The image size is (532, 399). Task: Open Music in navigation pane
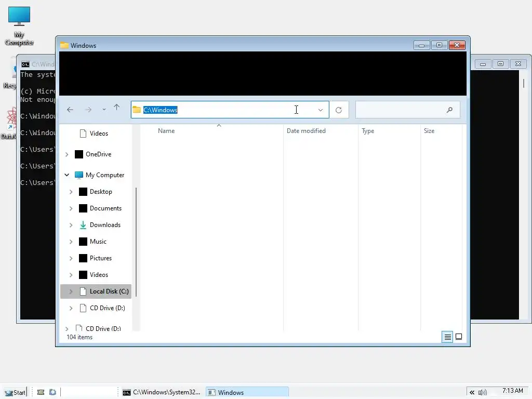click(x=98, y=242)
